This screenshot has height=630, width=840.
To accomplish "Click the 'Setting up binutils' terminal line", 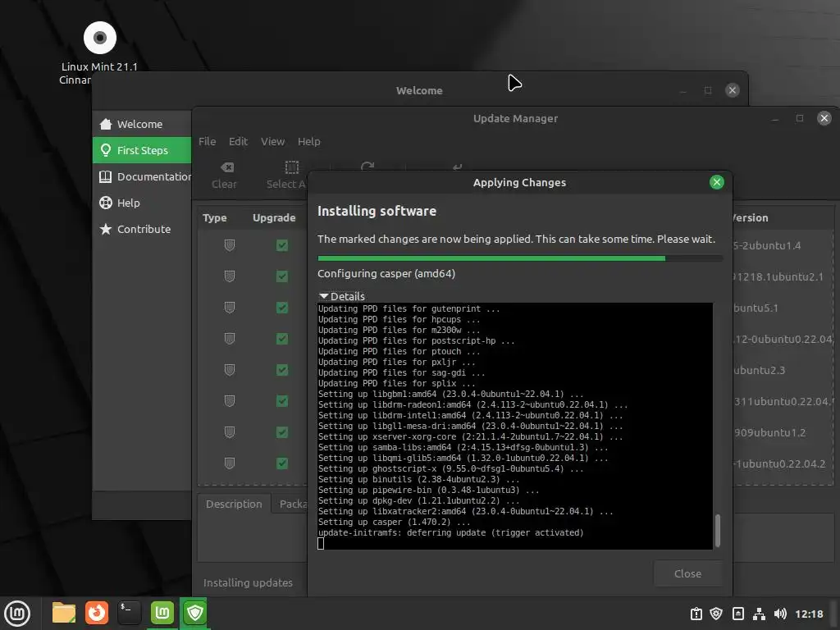I will [x=419, y=479].
